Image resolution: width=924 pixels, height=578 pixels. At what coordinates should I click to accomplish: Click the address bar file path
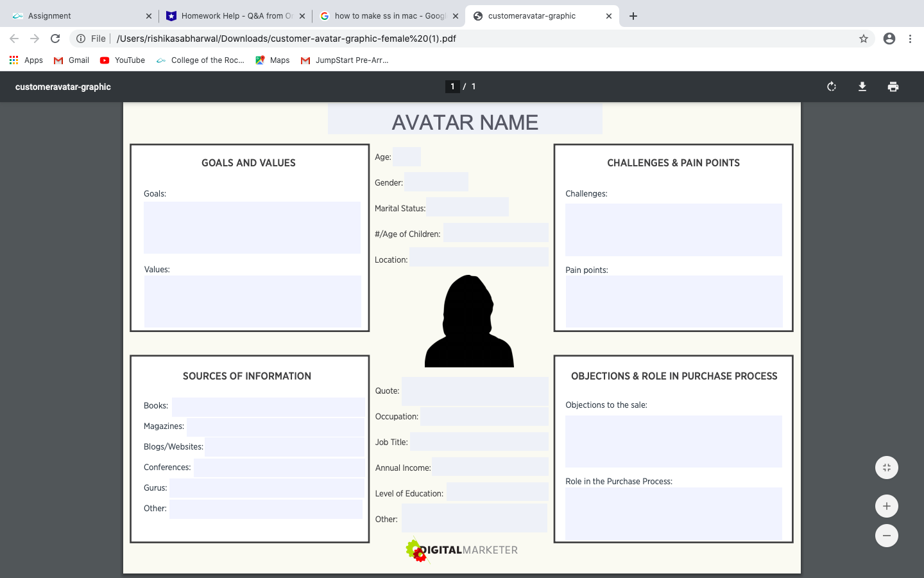[x=286, y=39]
